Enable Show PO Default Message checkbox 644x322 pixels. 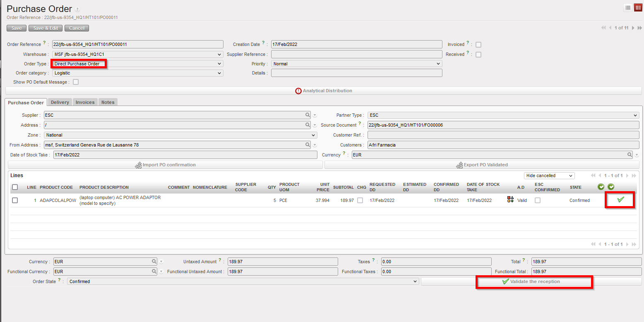[x=76, y=82]
